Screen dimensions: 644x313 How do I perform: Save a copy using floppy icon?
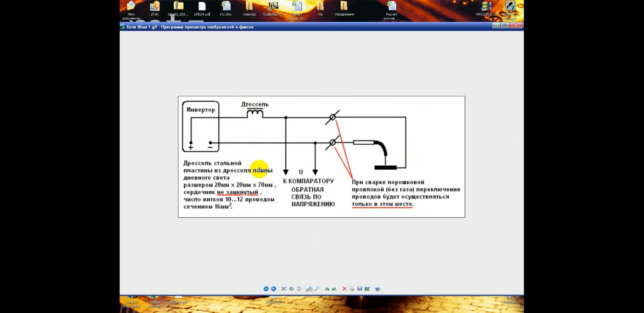tap(359, 289)
